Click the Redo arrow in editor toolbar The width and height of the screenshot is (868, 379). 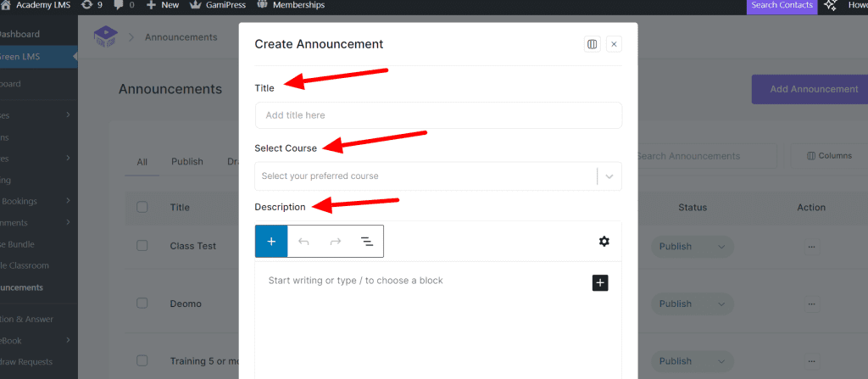tap(336, 241)
